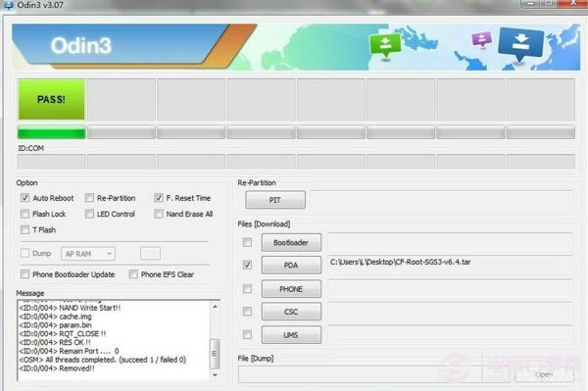
Task: Tick the checkbox beside Bootloader button
Action: 247,242
